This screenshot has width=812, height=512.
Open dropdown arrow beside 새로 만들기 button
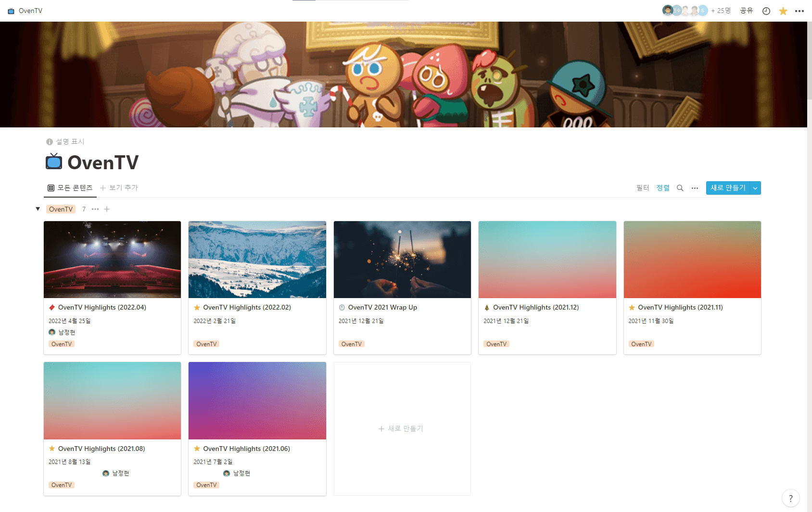[755, 188]
